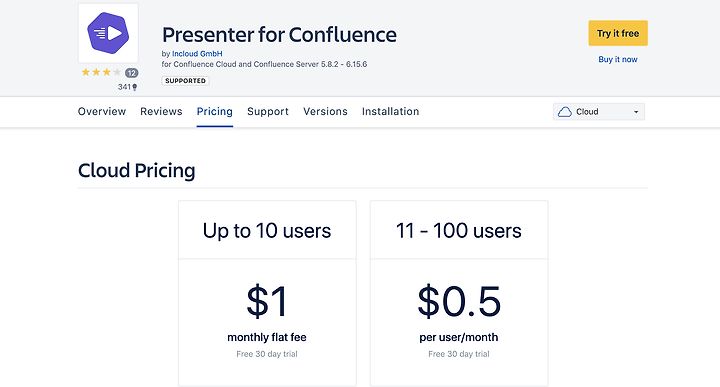720x387 pixels.
Task: Click the monthly flat fee label
Action: click(x=267, y=337)
